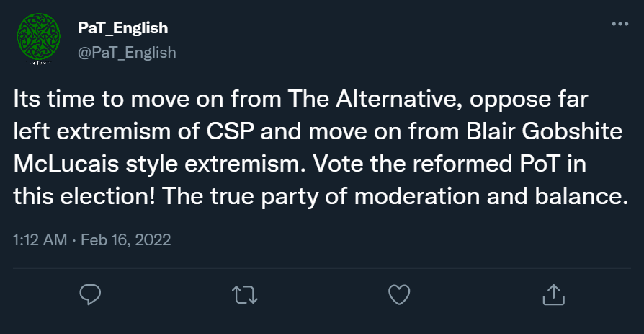
Task: Open the three-dot more options menu
Action: click(x=620, y=24)
